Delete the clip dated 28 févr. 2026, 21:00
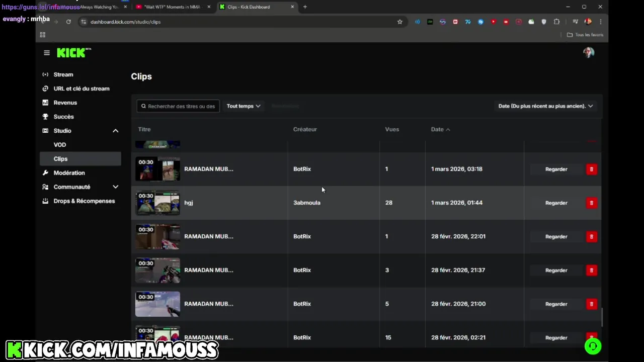 click(x=592, y=304)
